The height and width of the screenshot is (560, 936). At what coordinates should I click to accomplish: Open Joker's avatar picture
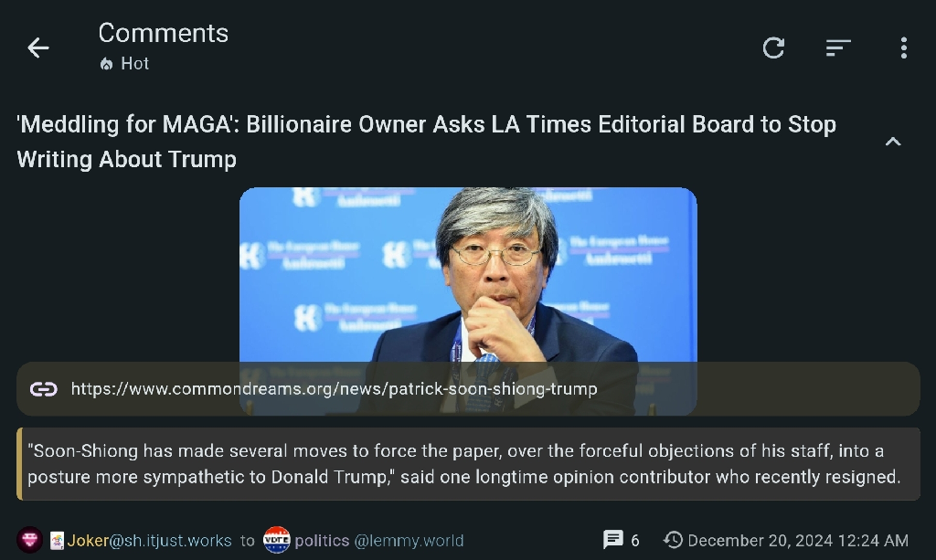point(29,540)
